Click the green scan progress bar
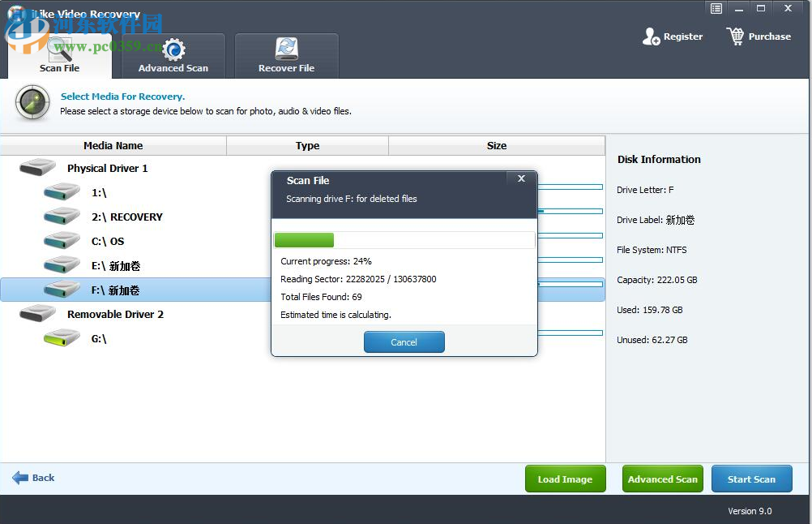This screenshot has width=812, height=524. (304, 240)
